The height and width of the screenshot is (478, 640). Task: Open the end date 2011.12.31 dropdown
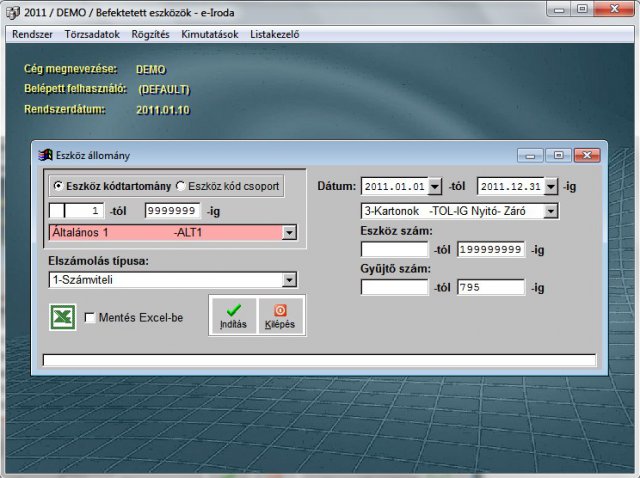[x=551, y=187]
